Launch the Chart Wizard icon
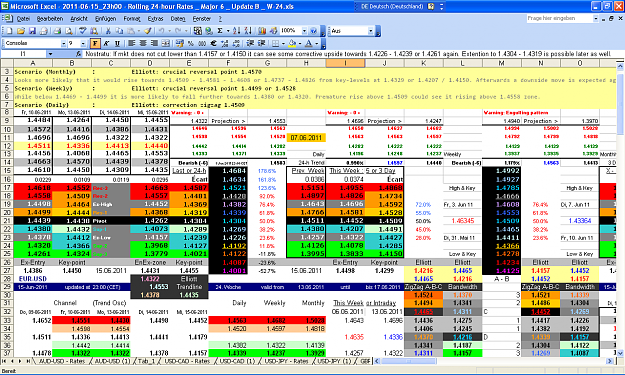This screenshot has height=375, width=625. 262,31
